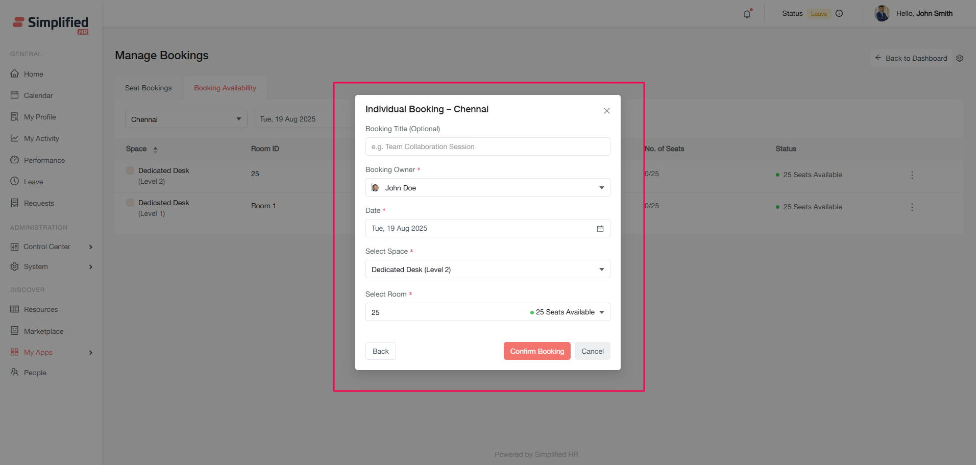Click the status info icon

tap(839, 14)
